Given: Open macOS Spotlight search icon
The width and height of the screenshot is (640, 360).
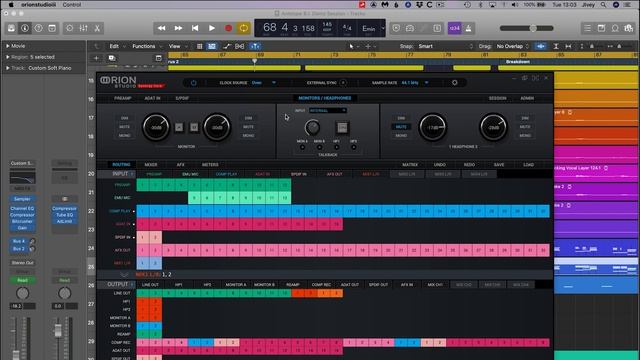Looking at the screenshot, I should pyautogui.click(x=603, y=4).
